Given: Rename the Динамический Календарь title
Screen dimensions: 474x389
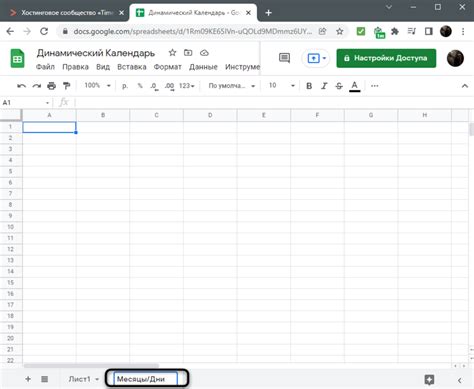Looking at the screenshot, I should (96, 53).
